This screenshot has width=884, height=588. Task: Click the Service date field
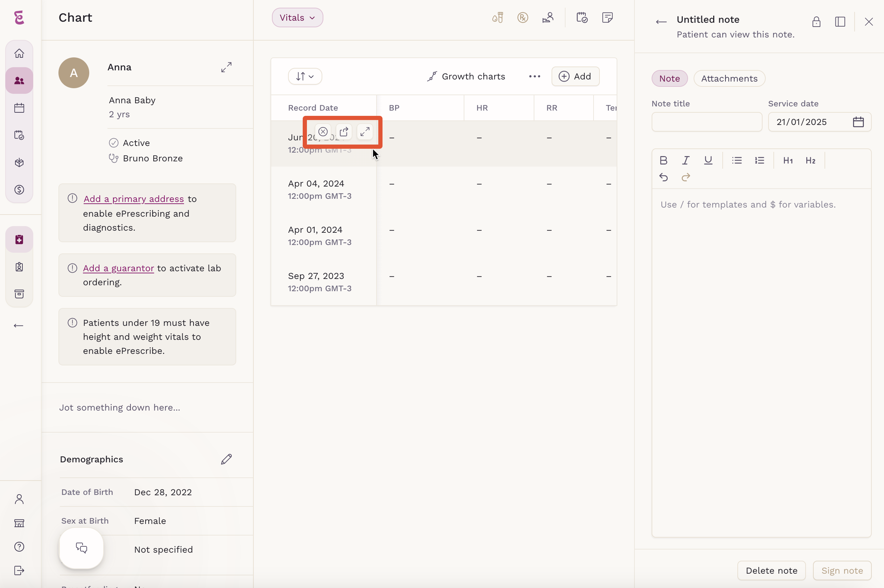820,122
